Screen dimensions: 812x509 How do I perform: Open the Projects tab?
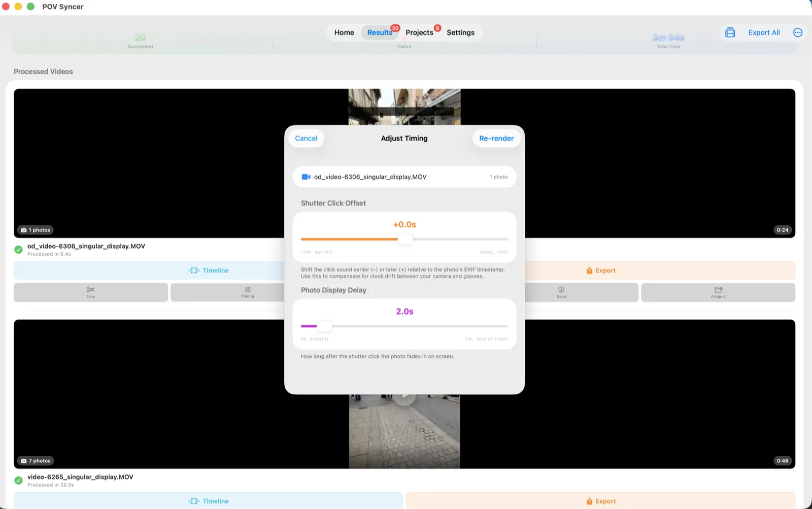click(x=419, y=32)
